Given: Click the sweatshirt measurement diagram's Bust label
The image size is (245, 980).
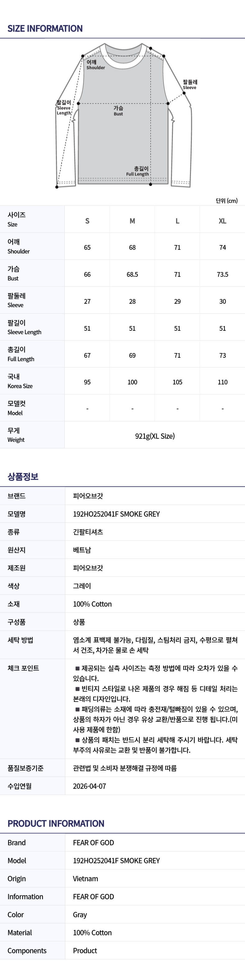Looking at the screenshot, I should coord(118,111).
